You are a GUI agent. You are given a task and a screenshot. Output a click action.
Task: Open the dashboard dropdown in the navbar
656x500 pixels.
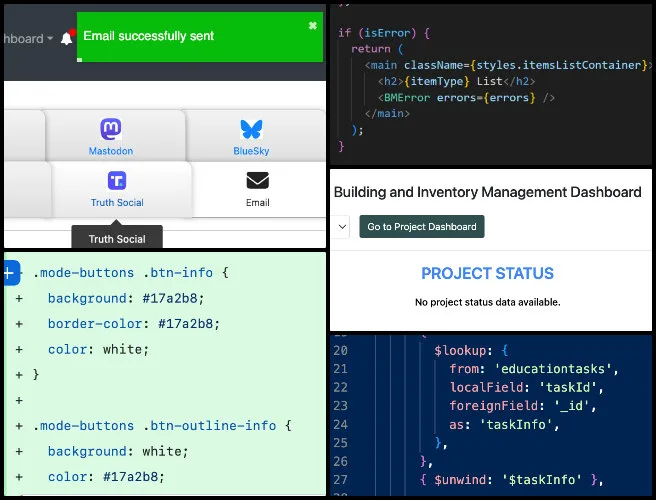[x=28, y=39]
